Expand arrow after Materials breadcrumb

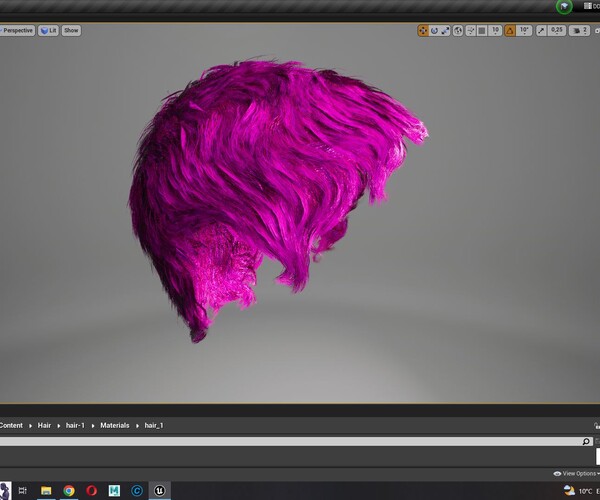coord(137,426)
